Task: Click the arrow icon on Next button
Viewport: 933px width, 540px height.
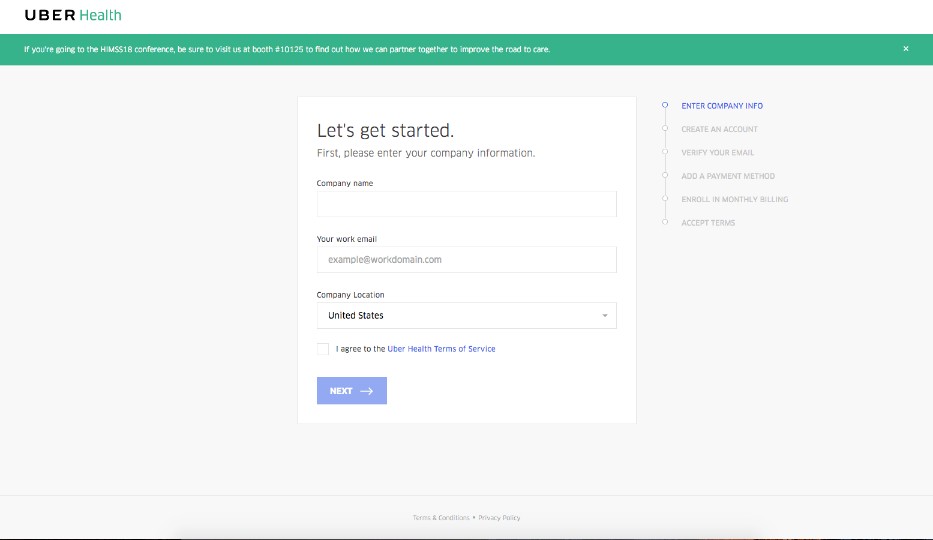Action: (x=367, y=391)
